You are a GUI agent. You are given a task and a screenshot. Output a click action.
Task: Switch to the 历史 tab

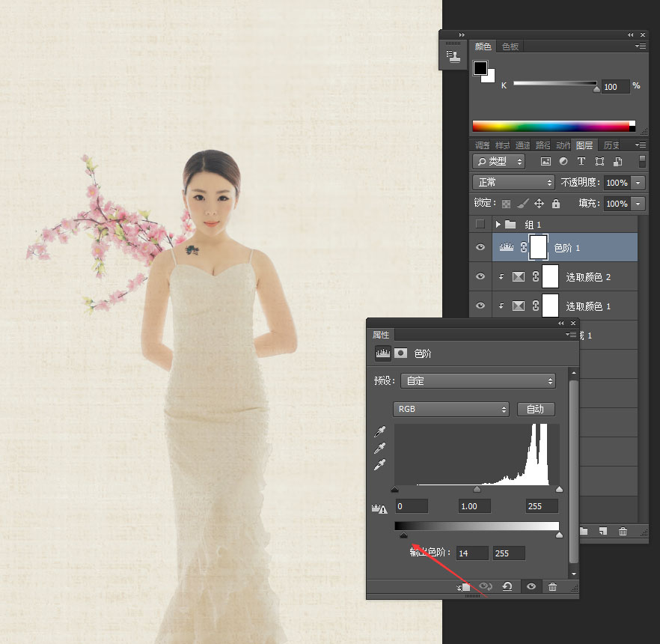tap(611, 145)
